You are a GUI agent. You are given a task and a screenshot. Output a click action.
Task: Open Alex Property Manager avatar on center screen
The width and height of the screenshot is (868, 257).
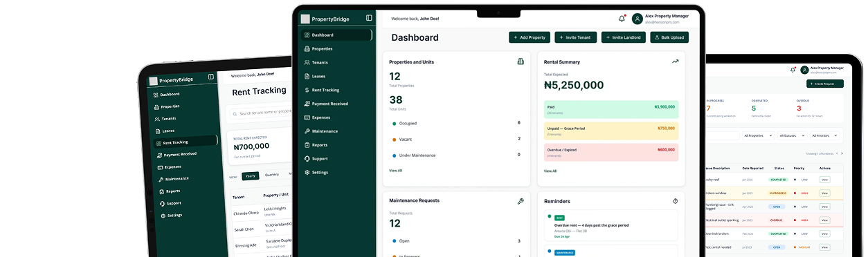[637, 19]
